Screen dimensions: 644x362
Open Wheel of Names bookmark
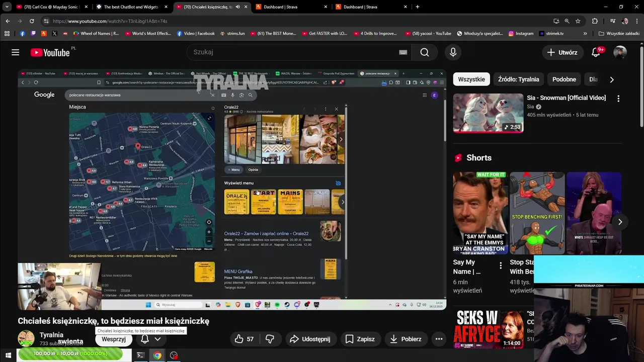[96, 34]
